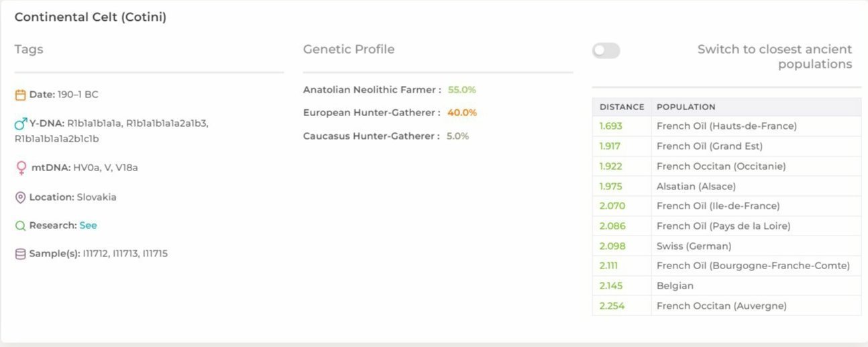Click the database icon beside Sample(s)
Image resolution: width=868 pixels, height=347 pixels.
click(x=20, y=254)
